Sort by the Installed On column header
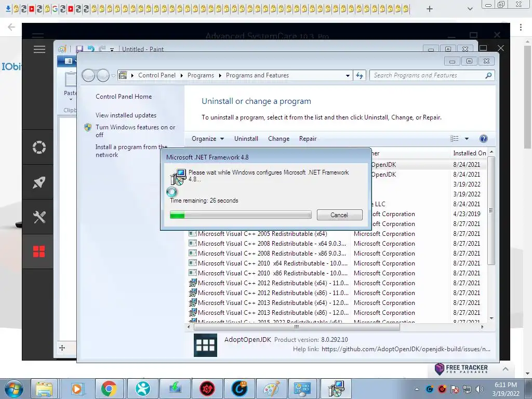Image resolution: width=532 pixels, height=399 pixels. tap(470, 153)
